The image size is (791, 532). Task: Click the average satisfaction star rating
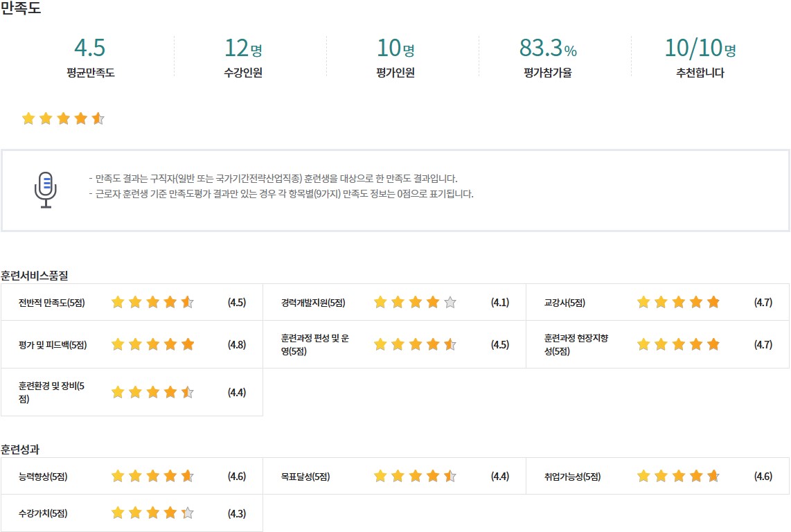tap(63, 118)
